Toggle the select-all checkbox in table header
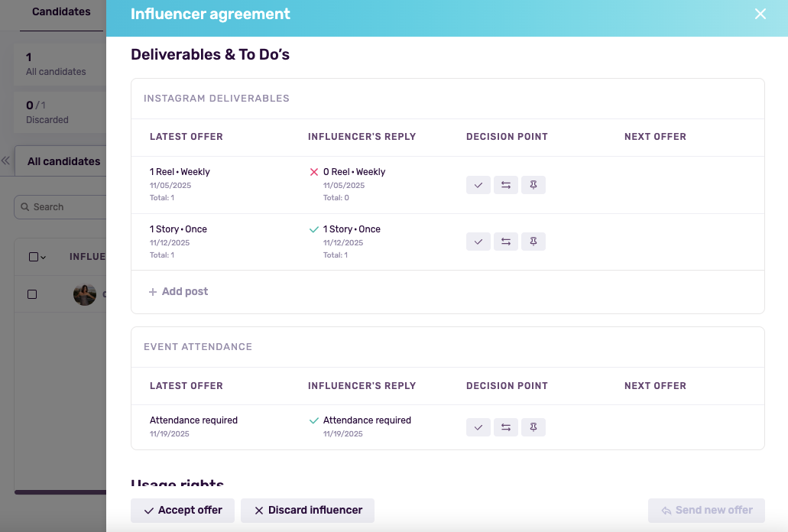This screenshot has width=788, height=532. (x=33, y=257)
